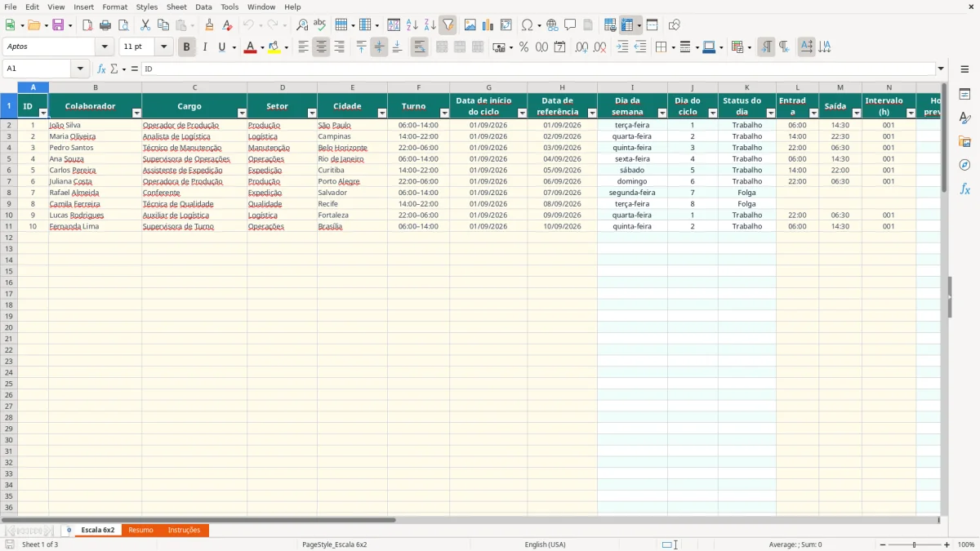Screen dimensions: 980x551
Task: Click the Cut scissors icon
Action: pos(145,25)
